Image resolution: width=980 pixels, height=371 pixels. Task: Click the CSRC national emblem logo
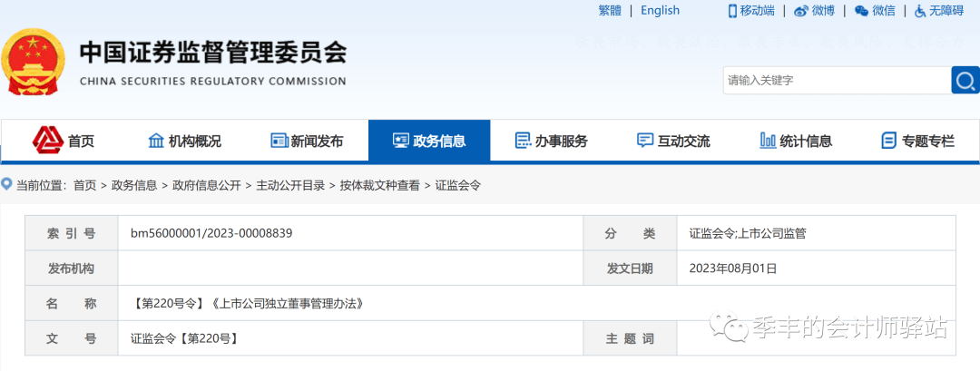pos(34,60)
